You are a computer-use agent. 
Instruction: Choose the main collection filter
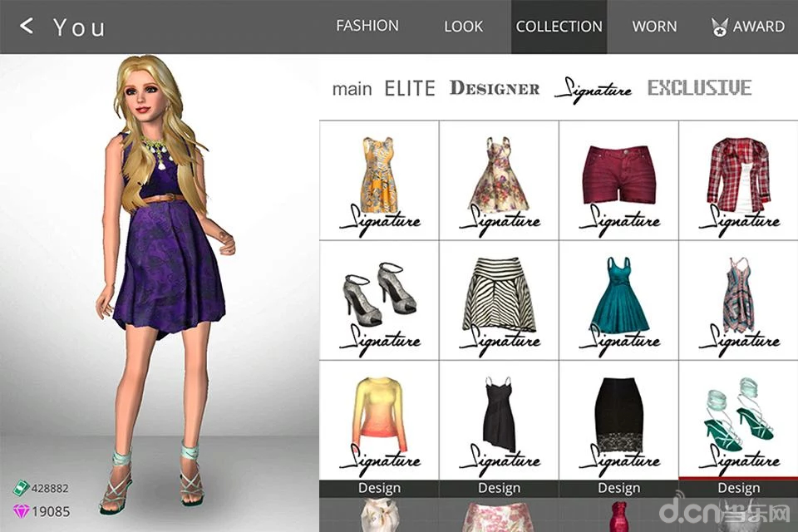[x=352, y=89]
